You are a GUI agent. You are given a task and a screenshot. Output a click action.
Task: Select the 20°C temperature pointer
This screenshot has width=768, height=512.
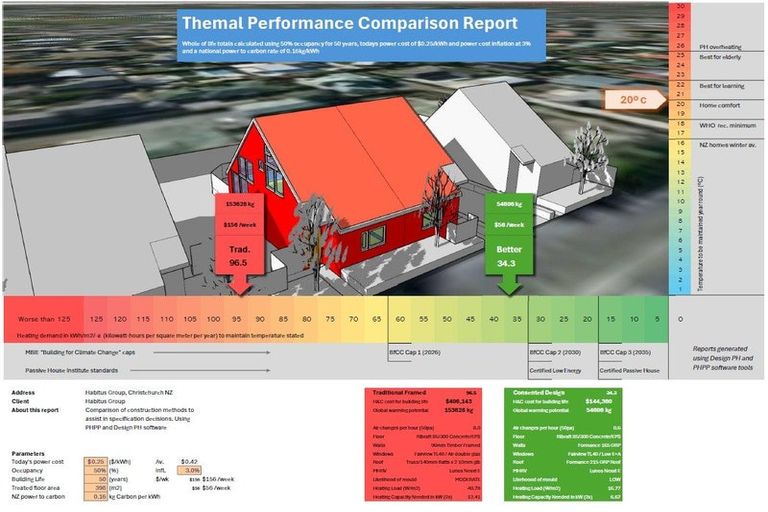[x=633, y=100]
